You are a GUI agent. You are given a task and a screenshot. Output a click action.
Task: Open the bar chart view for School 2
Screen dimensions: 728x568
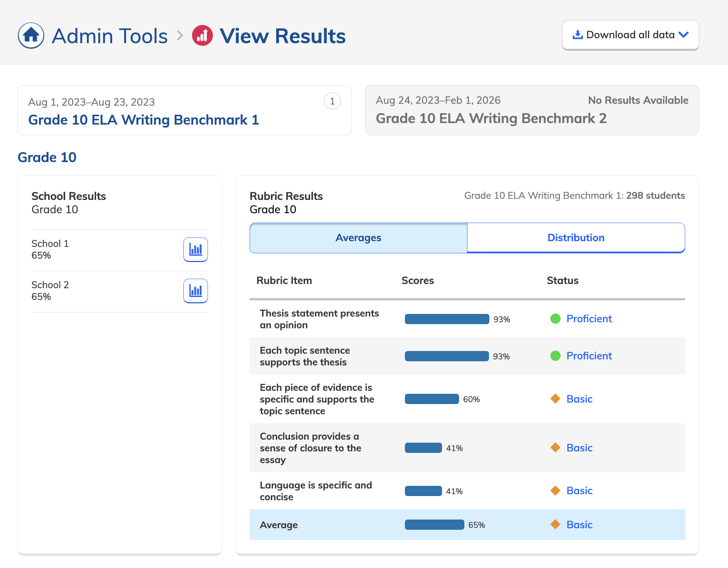[x=195, y=291]
